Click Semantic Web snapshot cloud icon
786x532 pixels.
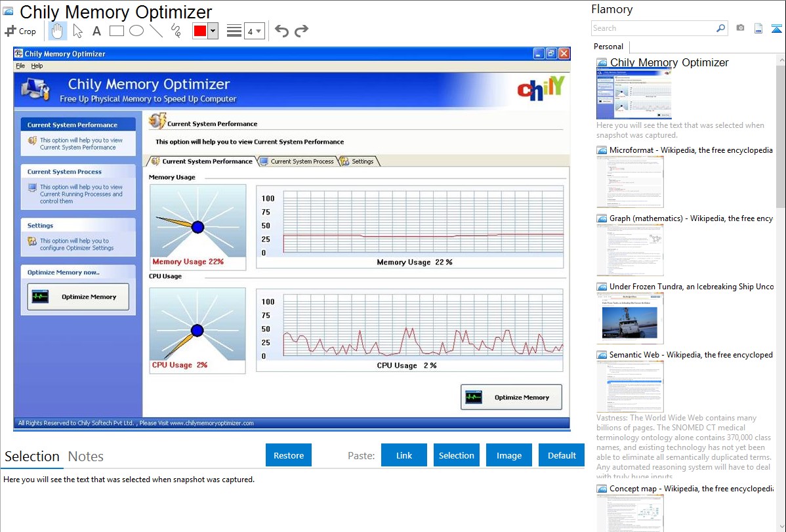click(x=602, y=355)
